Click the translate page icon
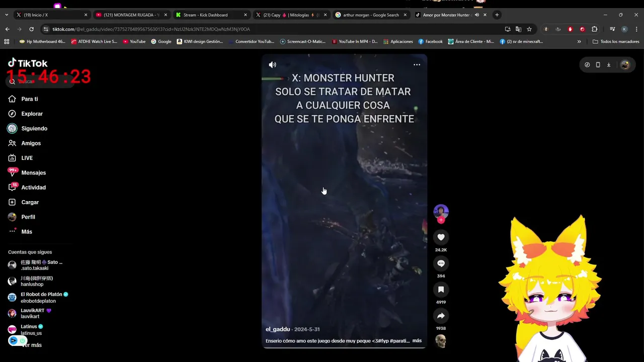This screenshot has width=644, height=362. point(518,29)
